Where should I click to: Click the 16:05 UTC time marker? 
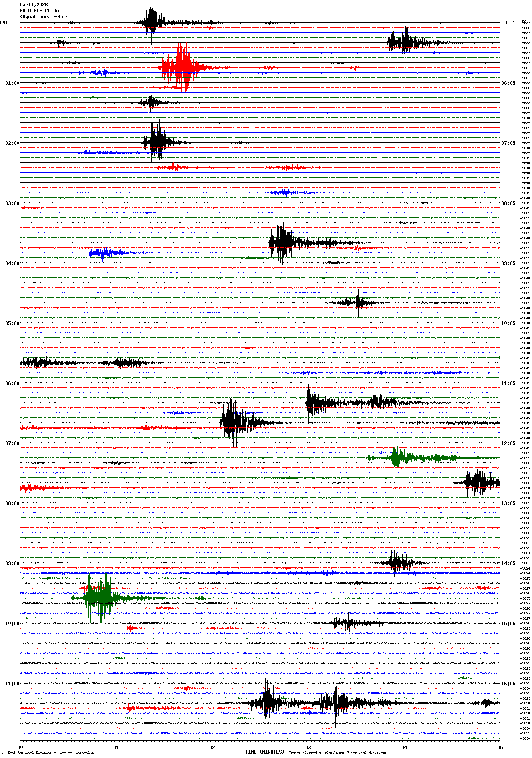tap(508, 684)
